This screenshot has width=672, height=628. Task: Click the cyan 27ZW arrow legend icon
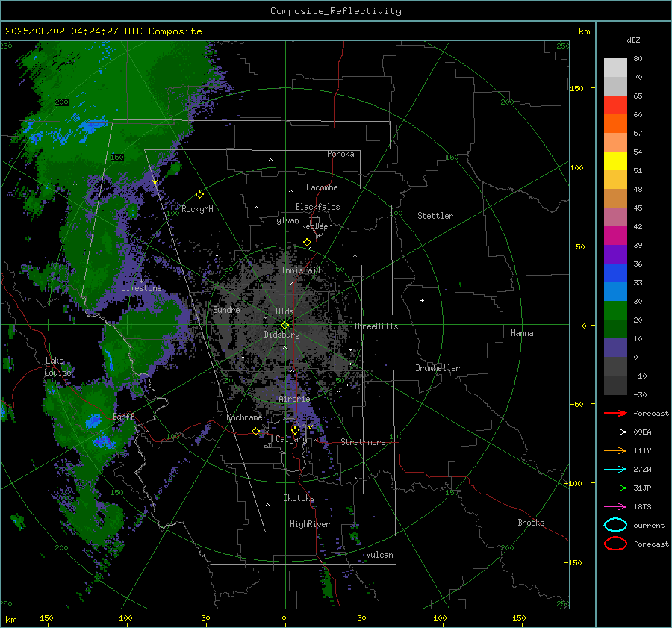pyautogui.click(x=615, y=470)
